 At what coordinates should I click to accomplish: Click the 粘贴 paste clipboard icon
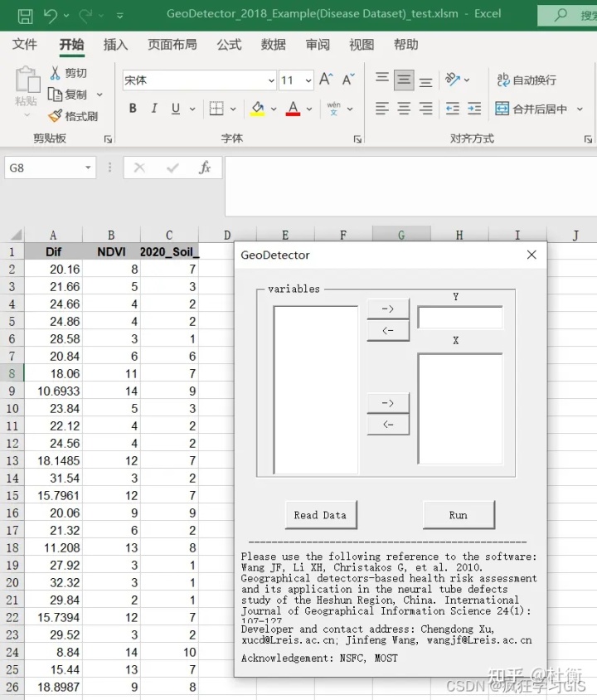point(27,79)
